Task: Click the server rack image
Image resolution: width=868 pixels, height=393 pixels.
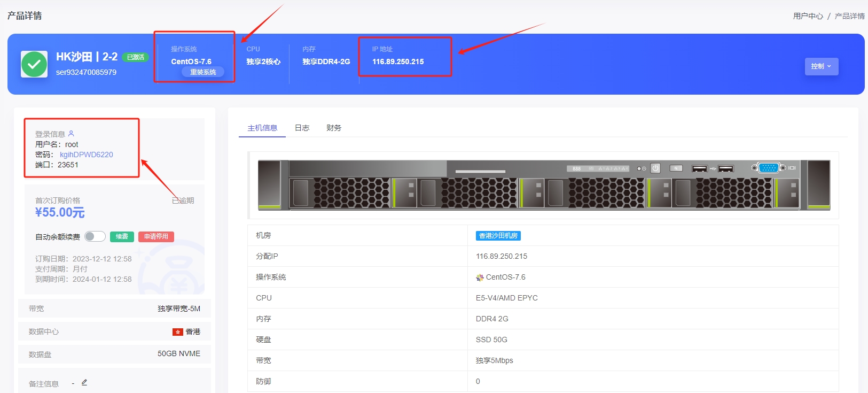Action: pos(544,184)
